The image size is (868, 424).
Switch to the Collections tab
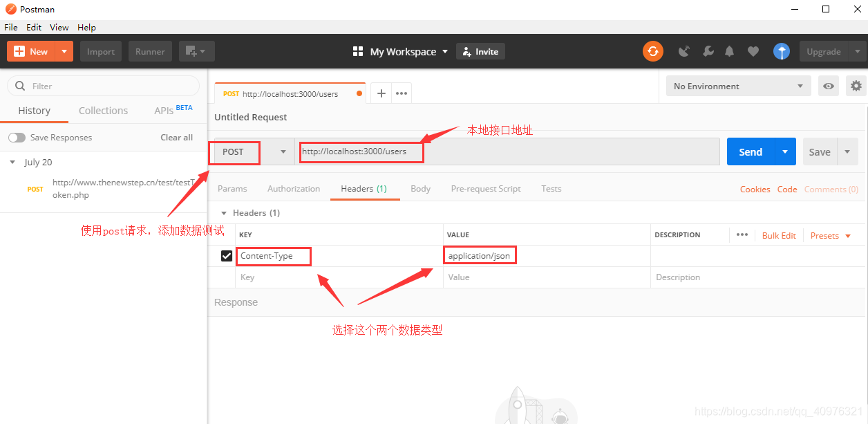[103, 111]
